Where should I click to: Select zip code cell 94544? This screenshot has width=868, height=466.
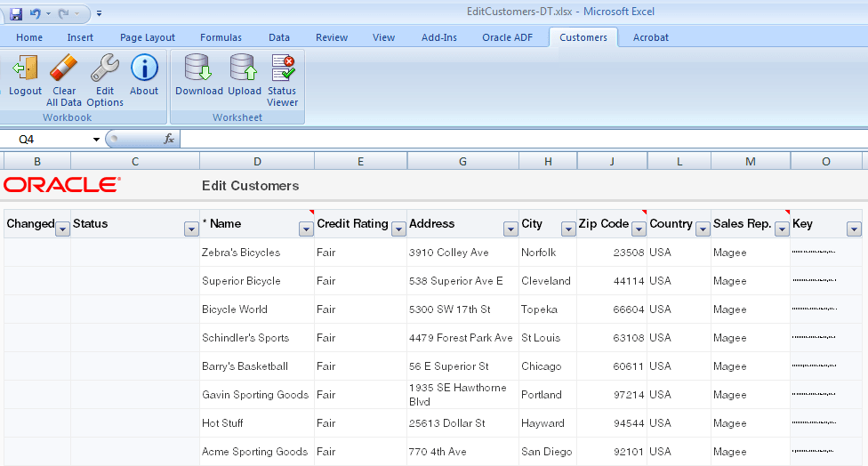pos(612,423)
